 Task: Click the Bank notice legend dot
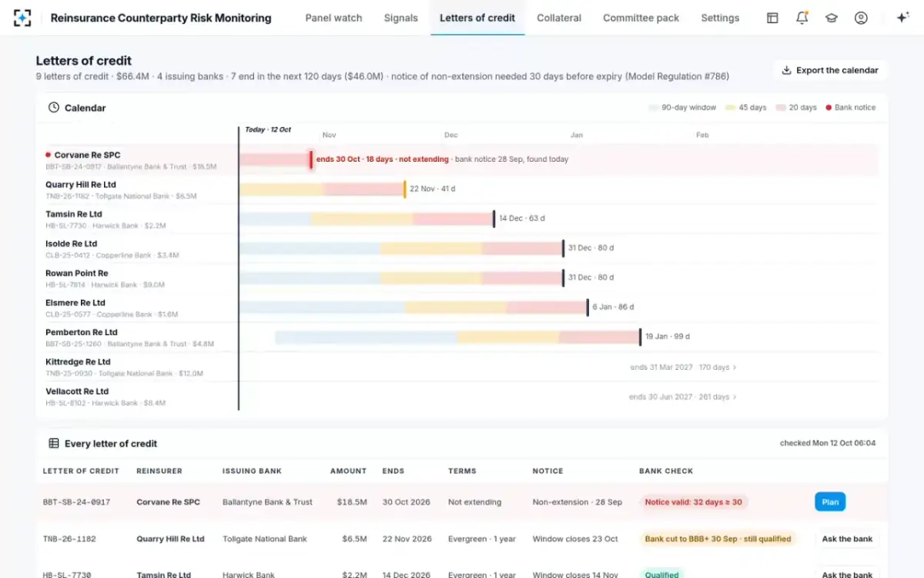pyautogui.click(x=829, y=108)
